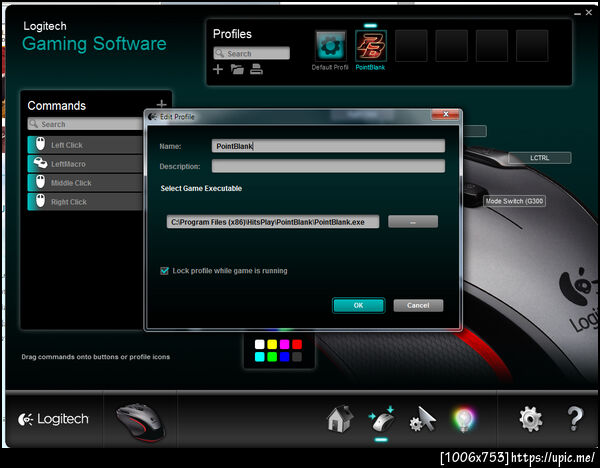The width and height of the screenshot is (600, 468).
Task: Click the profile Name field
Action: [x=328, y=146]
